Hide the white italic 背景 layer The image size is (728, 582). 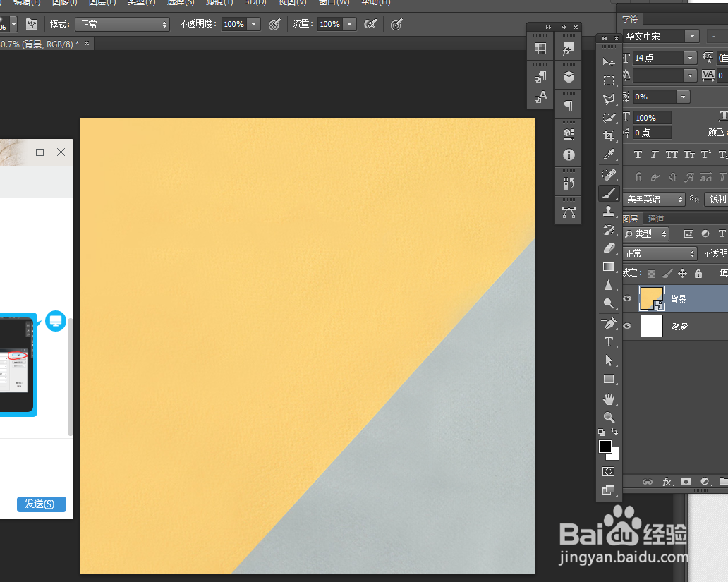click(x=627, y=326)
